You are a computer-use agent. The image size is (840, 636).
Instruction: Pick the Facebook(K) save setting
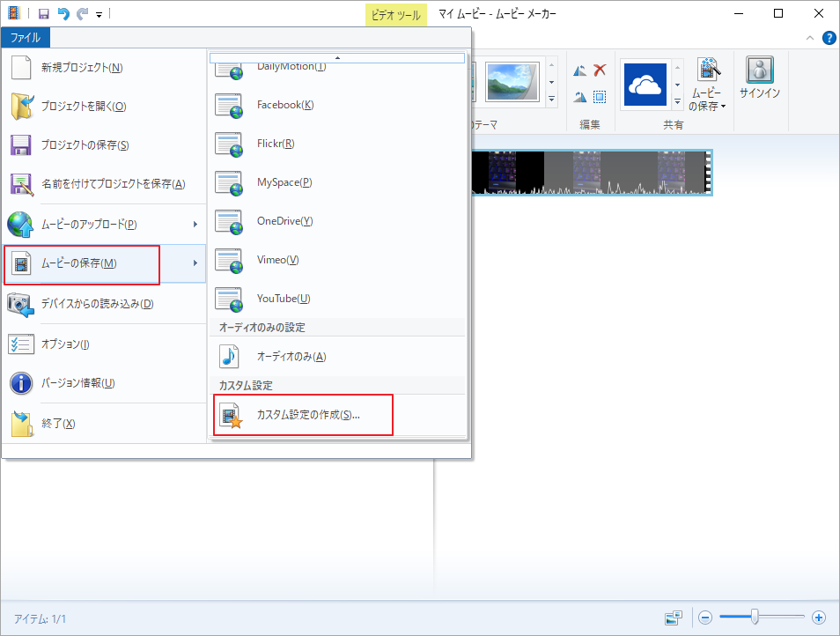pyautogui.click(x=337, y=105)
